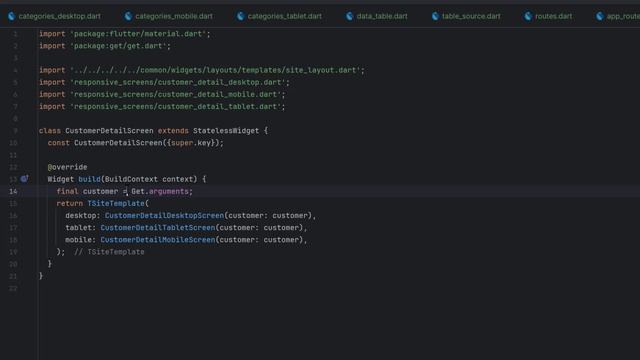Viewport: 640px width, 360px height.
Task: Switch to categories_mobile.dart tab
Action: (x=169, y=16)
